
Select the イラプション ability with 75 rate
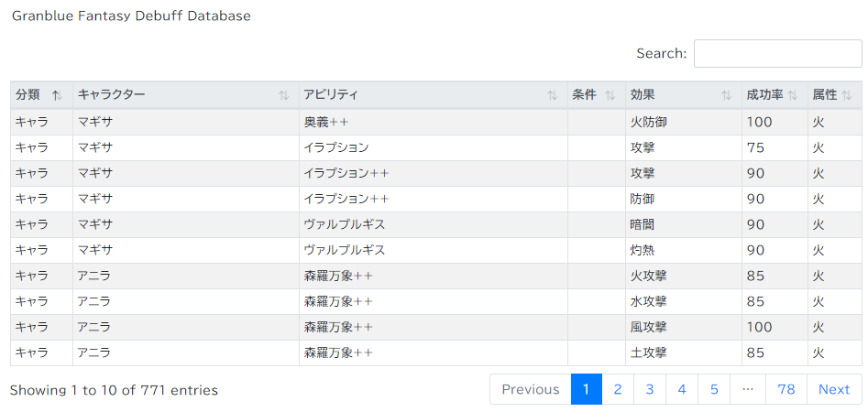(x=434, y=147)
